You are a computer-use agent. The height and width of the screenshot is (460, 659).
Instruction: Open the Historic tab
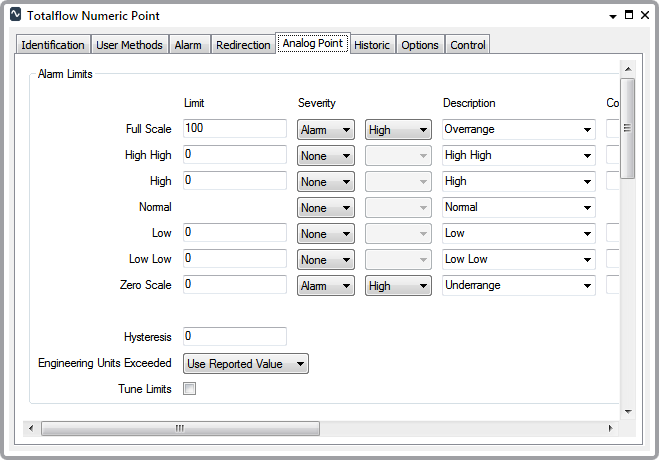point(372,45)
